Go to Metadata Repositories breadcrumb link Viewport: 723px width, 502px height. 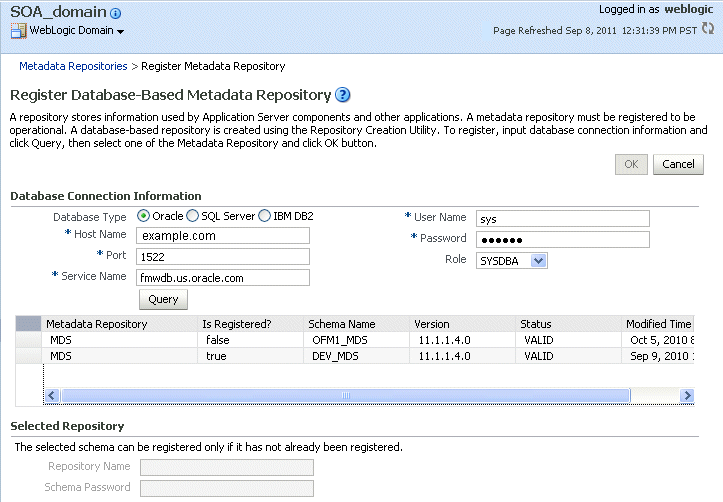73,66
